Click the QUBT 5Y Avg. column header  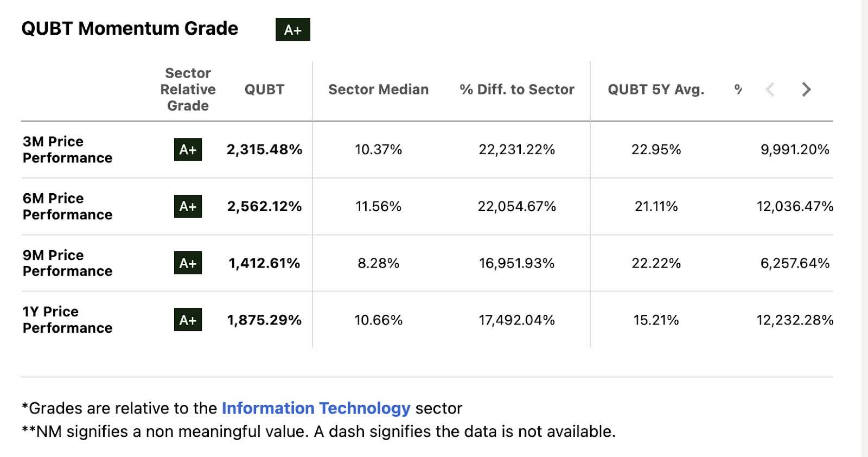coord(656,90)
